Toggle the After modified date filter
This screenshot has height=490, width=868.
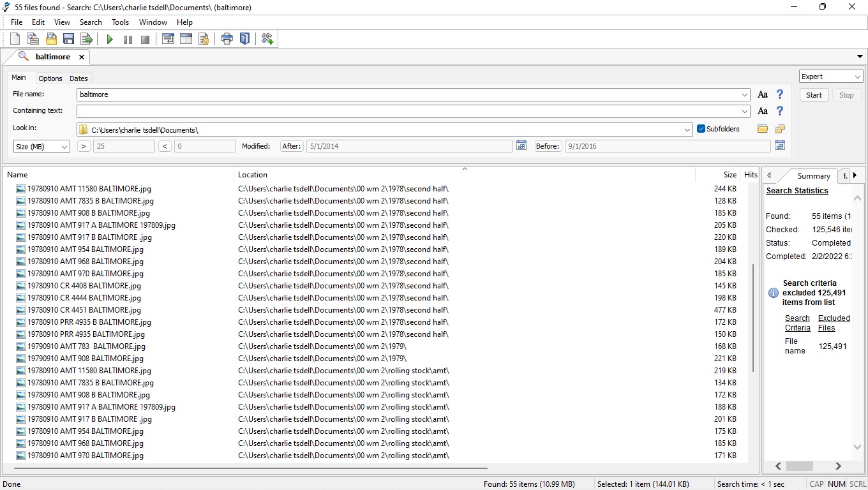(291, 146)
